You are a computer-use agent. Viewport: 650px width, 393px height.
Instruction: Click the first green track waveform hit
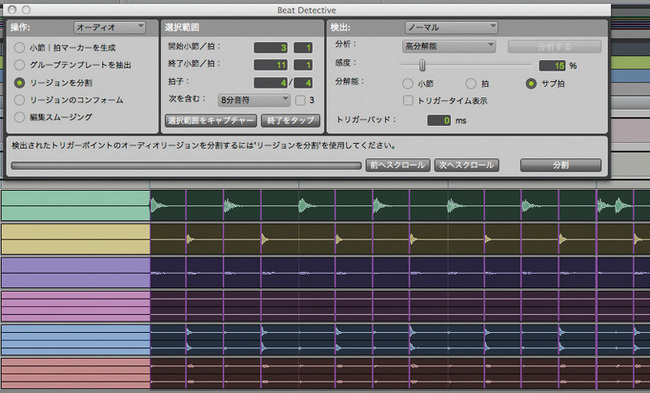tap(157, 206)
